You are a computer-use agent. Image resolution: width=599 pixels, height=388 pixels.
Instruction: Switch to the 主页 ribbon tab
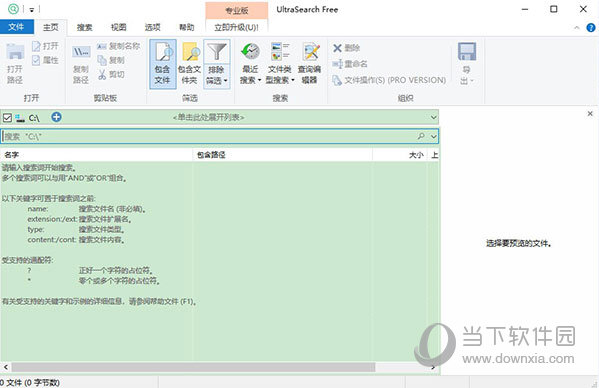point(50,27)
